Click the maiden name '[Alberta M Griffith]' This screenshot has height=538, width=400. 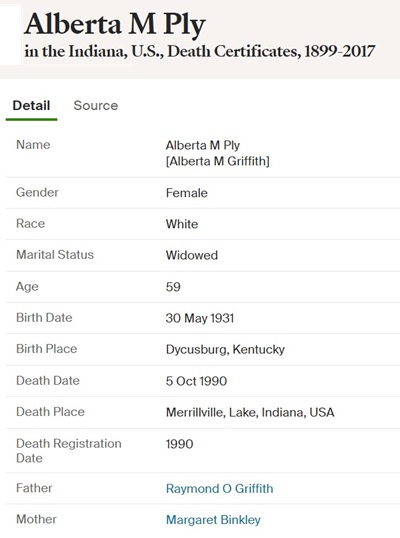coord(218,161)
